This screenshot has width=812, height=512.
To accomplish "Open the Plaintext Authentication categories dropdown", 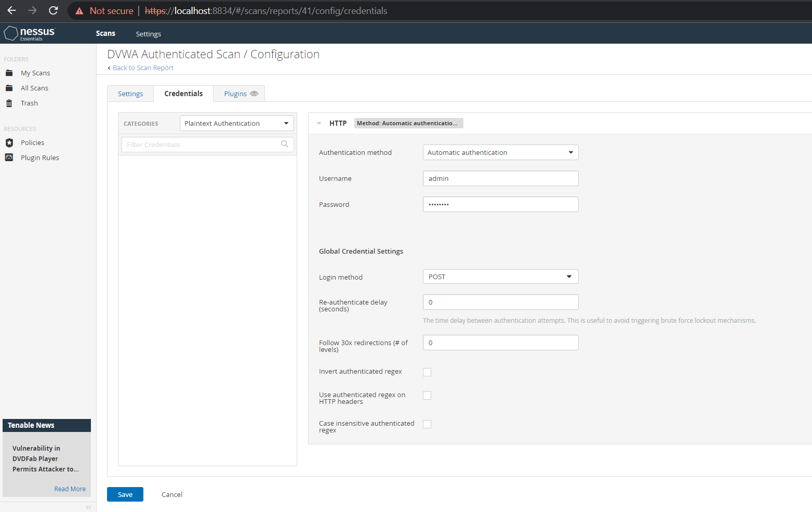I will pos(237,123).
